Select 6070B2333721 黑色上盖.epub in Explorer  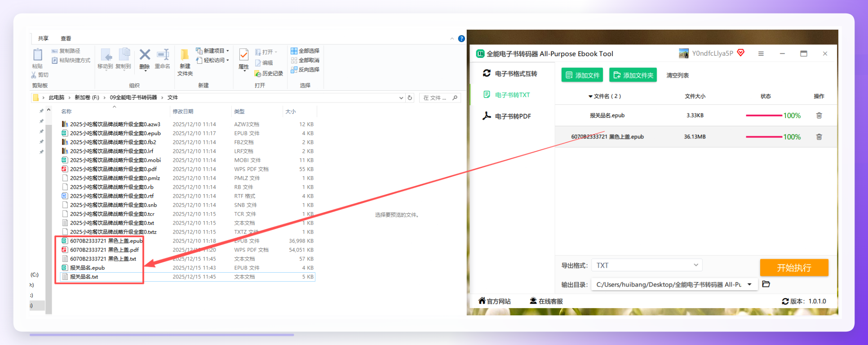point(106,241)
